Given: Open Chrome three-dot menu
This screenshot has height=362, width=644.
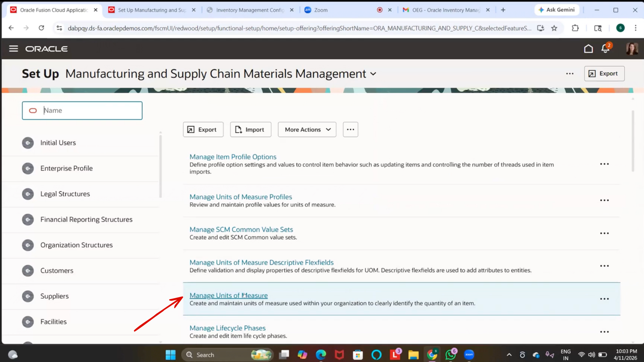Looking at the screenshot, I should (635, 28).
